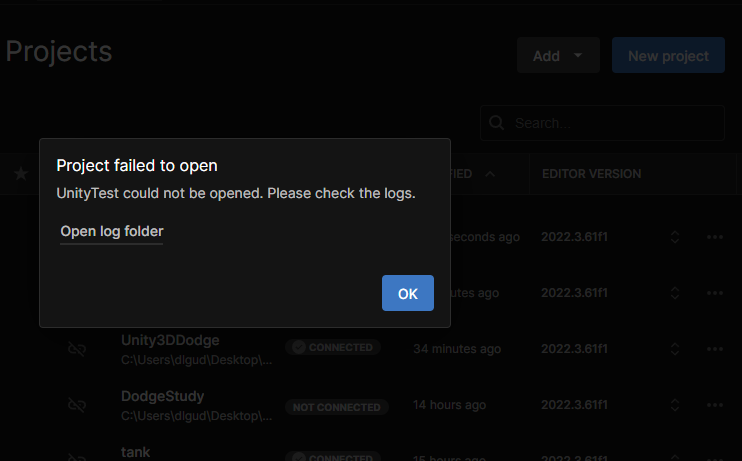The height and width of the screenshot is (461, 742).
Task: Click '14 hours ago' modified time
Action: 449,405
